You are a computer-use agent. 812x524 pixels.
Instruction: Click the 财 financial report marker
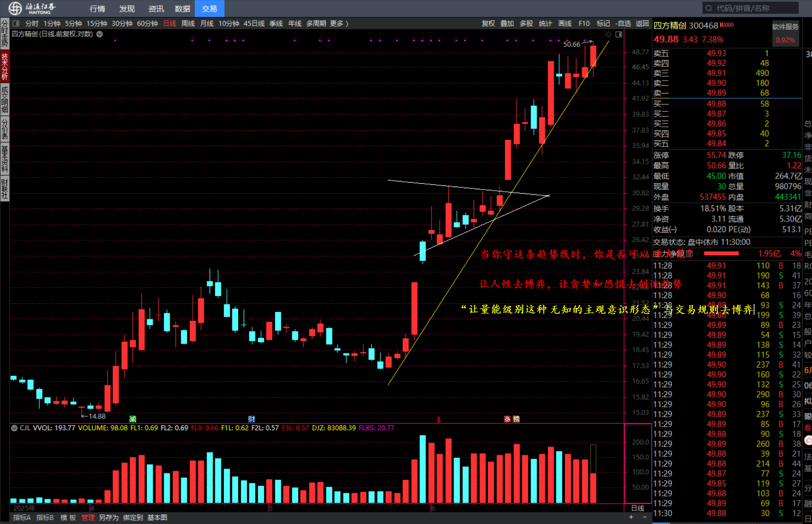[251, 419]
